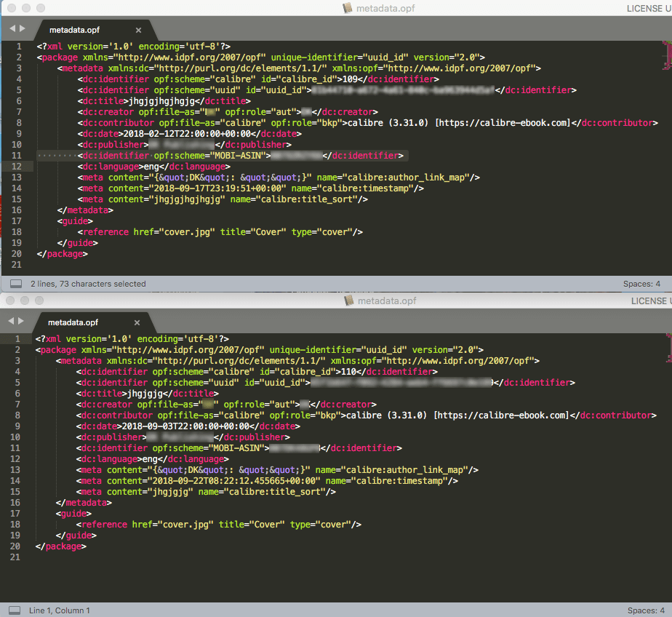Click closing </metadata> tag in bottom window
The image size is (672, 617).
(x=84, y=503)
